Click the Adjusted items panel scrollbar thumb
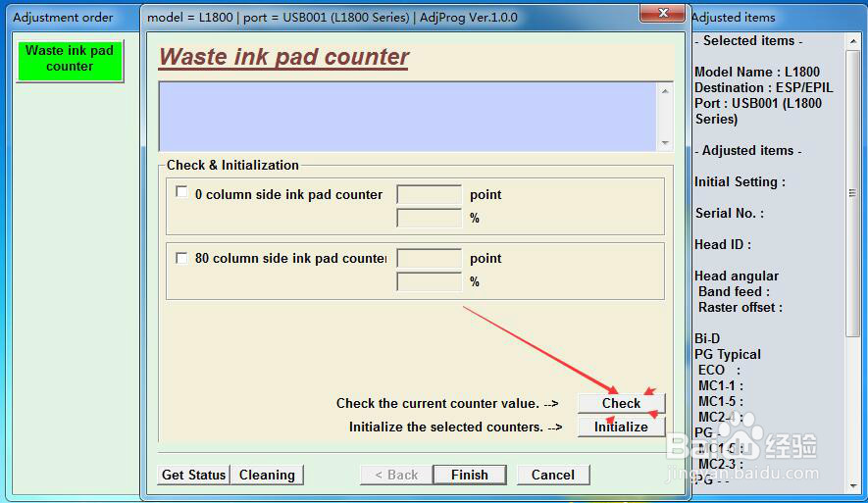 tap(852, 192)
